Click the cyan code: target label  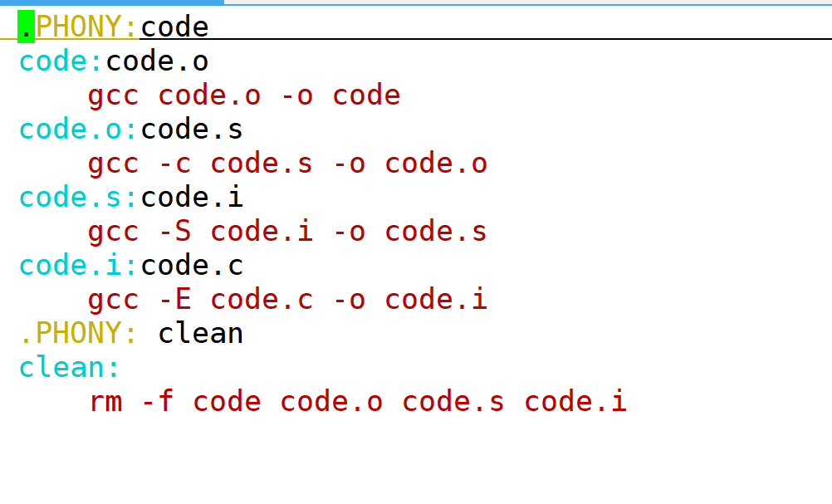[60, 61]
